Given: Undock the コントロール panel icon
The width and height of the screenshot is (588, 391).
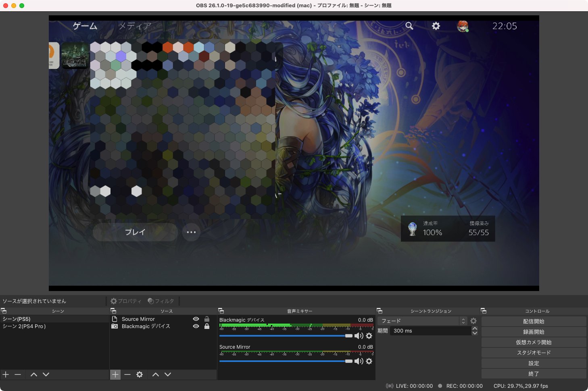Looking at the screenshot, I should [x=484, y=311].
